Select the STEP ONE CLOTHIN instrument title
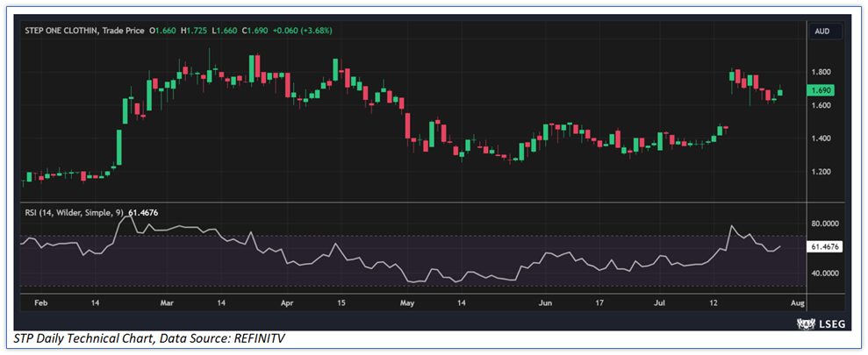The width and height of the screenshot is (868, 355). point(62,31)
